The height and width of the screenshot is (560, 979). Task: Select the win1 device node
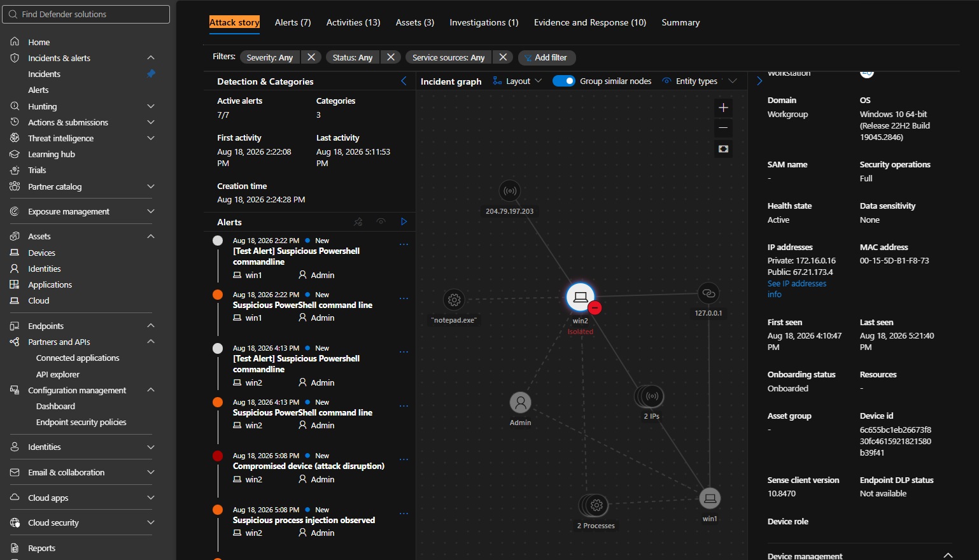click(710, 498)
